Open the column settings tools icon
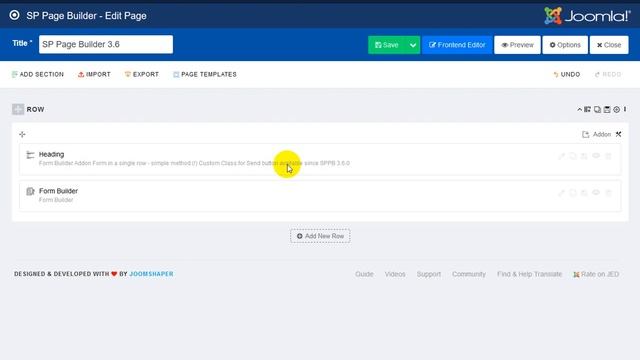The width and height of the screenshot is (640, 360). 619,134
